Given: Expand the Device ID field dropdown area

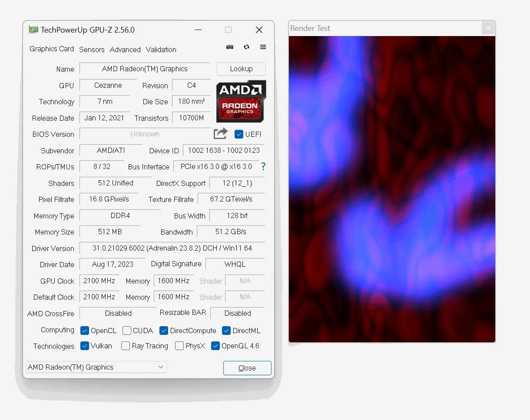Looking at the screenshot, I should (x=223, y=150).
